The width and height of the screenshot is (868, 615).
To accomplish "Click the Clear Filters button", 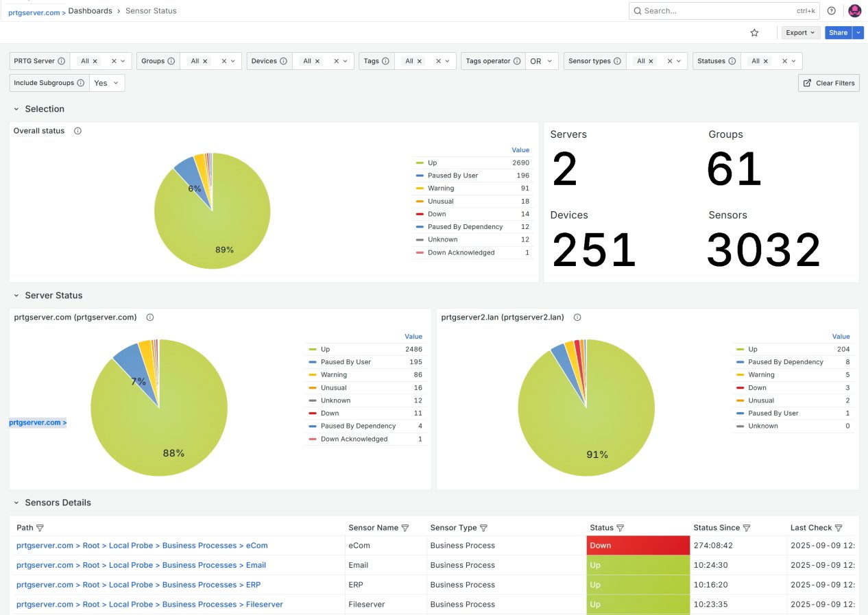I will (828, 82).
